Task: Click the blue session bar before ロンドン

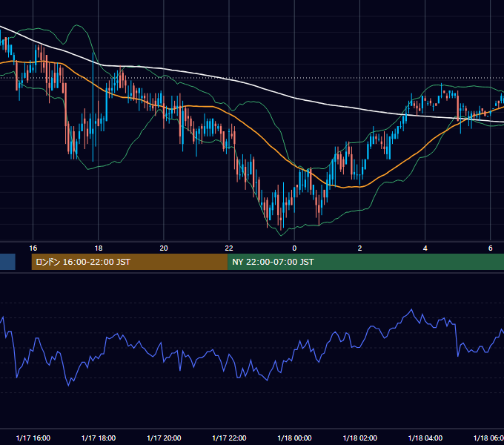Action: tap(7, 262)
